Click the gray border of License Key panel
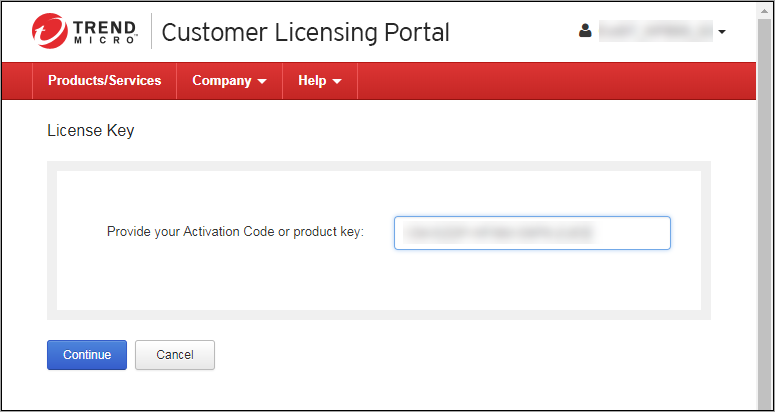The height and width of the screenshot is (412, 775). pos(379,165)
